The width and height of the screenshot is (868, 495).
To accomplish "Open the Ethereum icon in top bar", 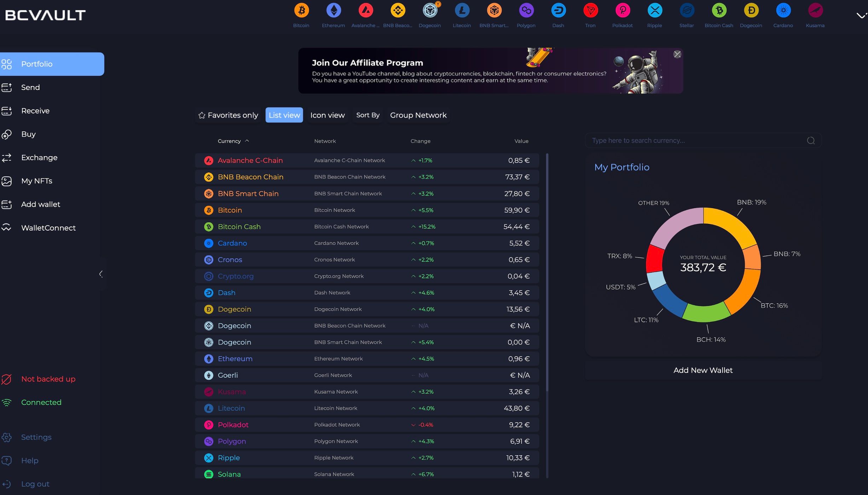I will click(333, 11).
